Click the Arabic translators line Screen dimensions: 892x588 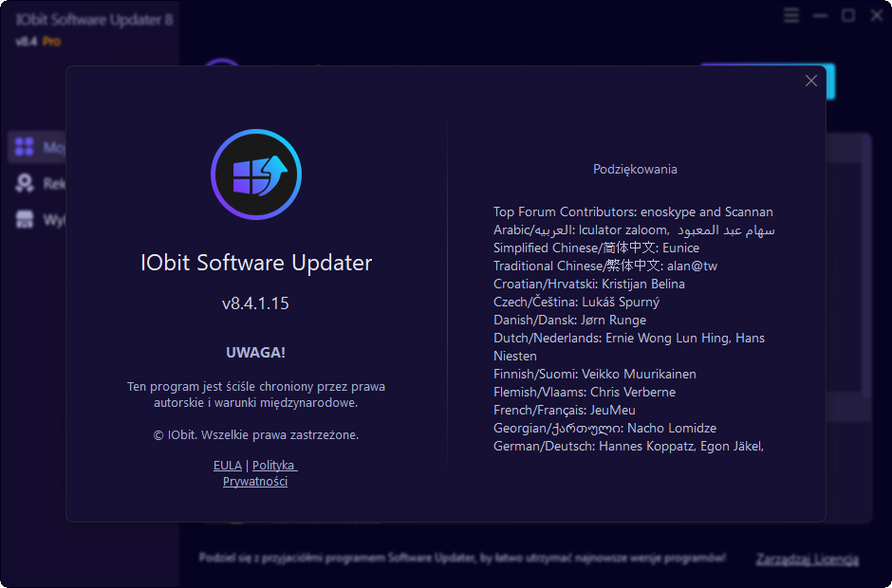pyautogui.click(x=634, y=230)
